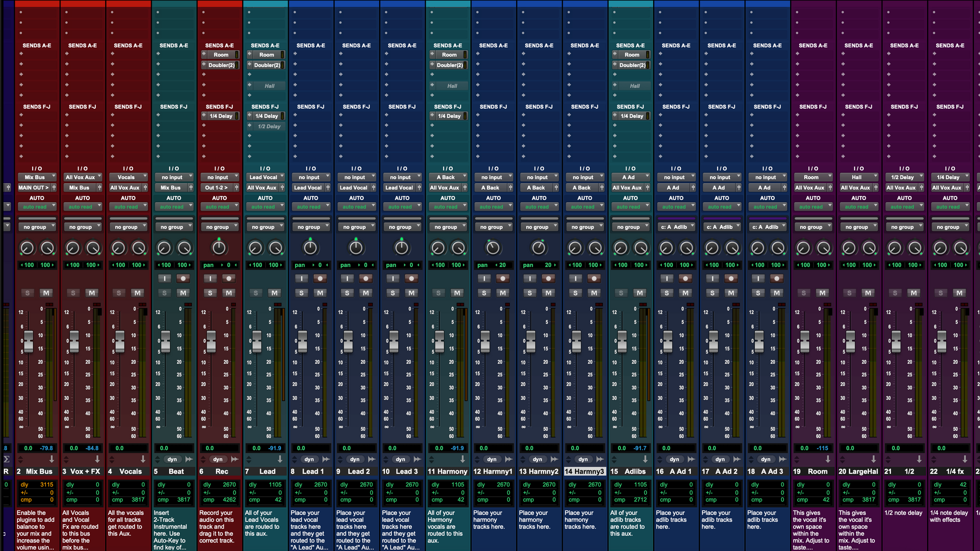The height and width of the screenshot is (551, 980).
Task: Solo the Lead 3 track
Action: [393, 293]
